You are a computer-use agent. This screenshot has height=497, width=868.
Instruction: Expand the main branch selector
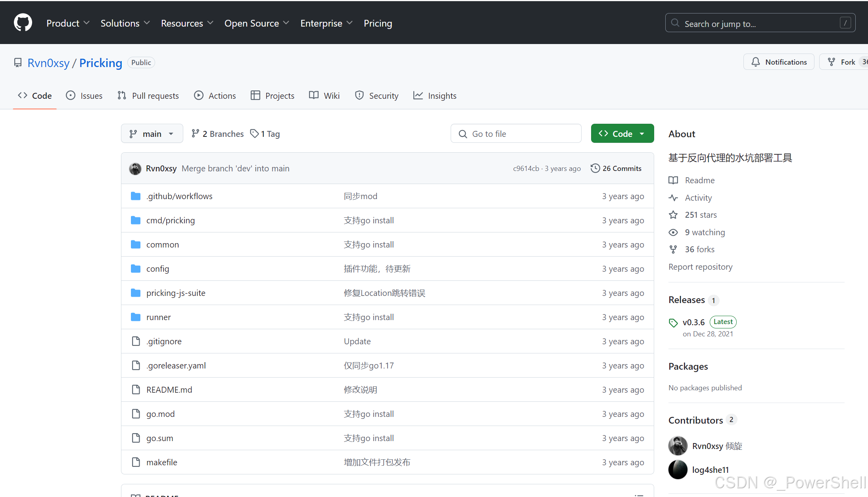tap(152, 134)
